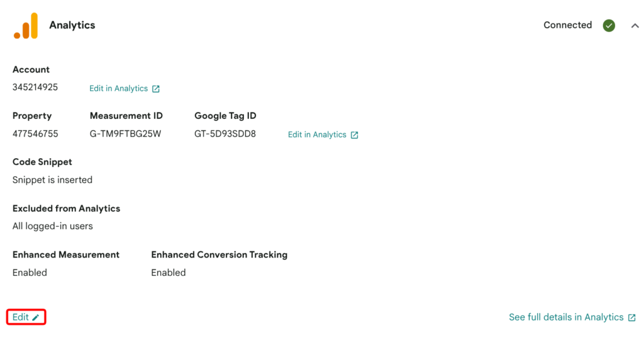The width and height of the screenshot is (644, 340).
Task: Click the pencil icon next to Edit
Action: tap(36, 317)
